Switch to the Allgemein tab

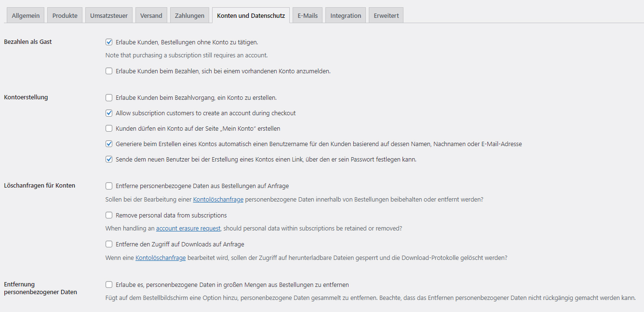[x=26, y=15]
